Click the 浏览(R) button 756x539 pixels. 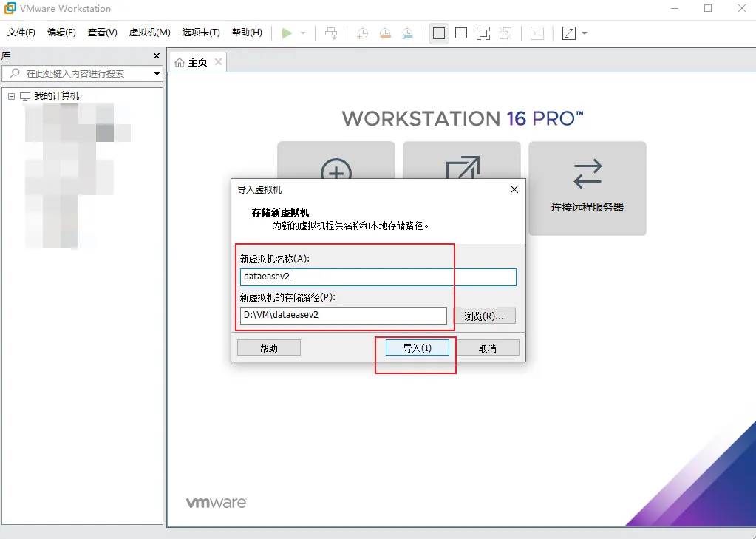coord(484,315)
